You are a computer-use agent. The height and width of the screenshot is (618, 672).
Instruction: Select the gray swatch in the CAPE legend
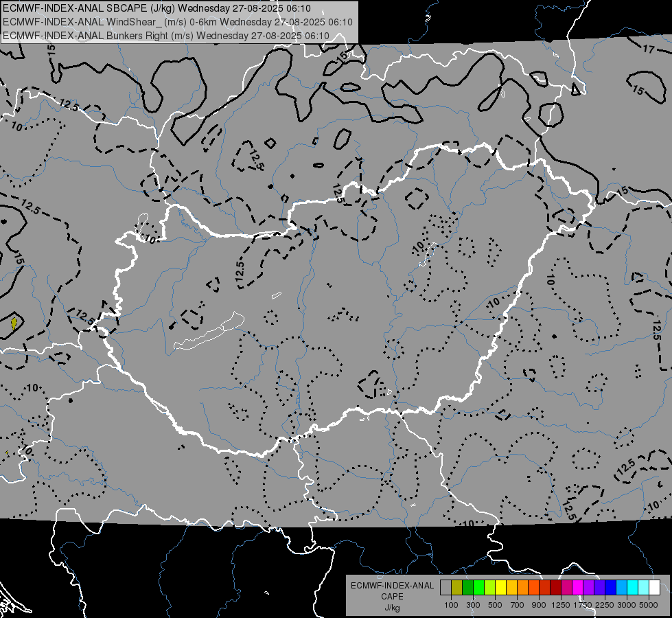[x=445, y=588]
